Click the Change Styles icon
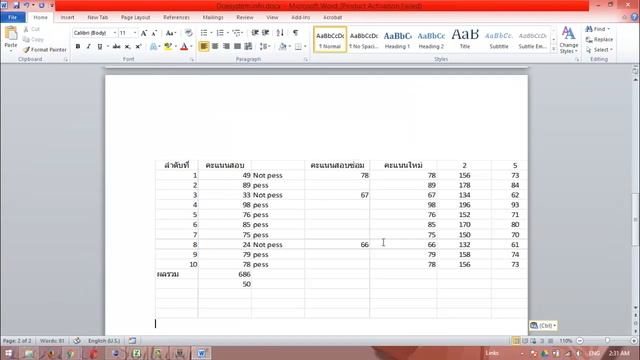Viewport: 640px width, 360px height. (569, 40)
